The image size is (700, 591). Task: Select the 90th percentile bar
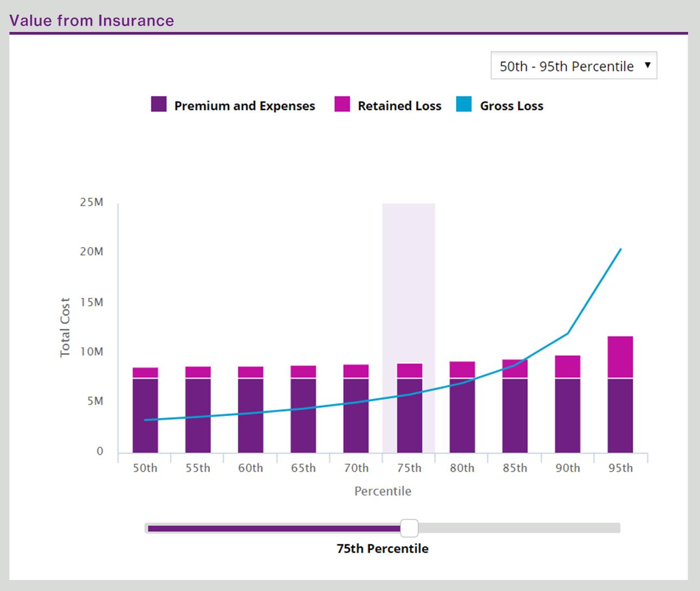[x=568, y=404]
